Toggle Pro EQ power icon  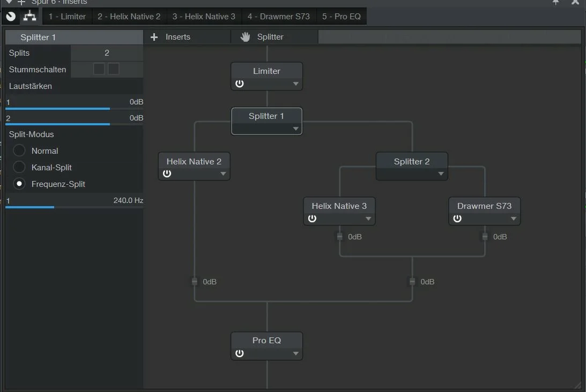(239, 353)
